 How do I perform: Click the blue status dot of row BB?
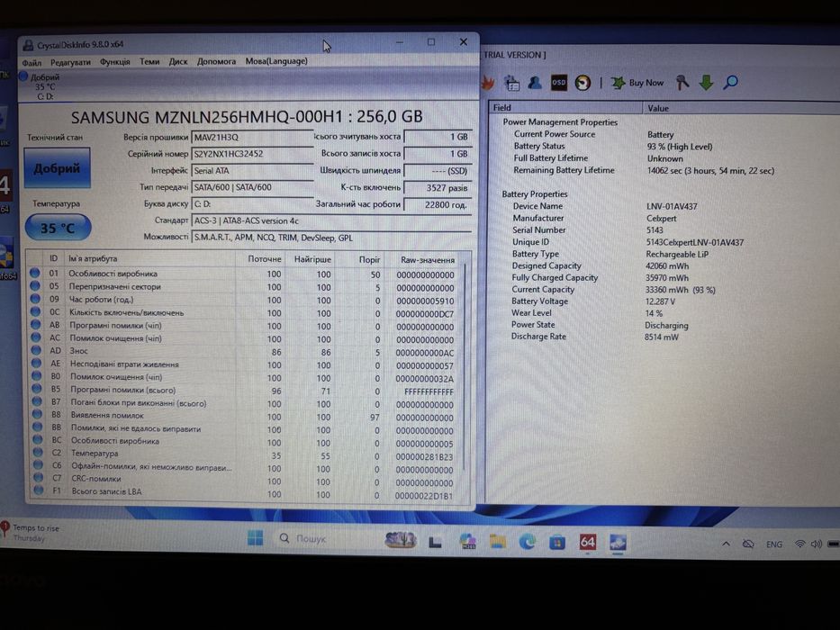38,427
